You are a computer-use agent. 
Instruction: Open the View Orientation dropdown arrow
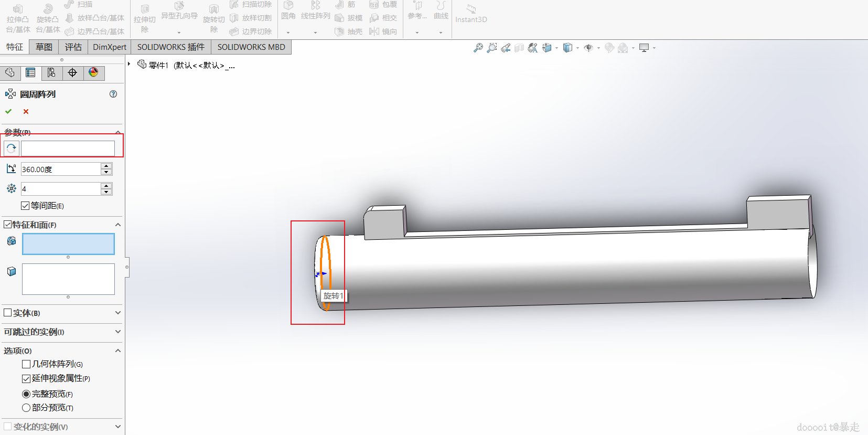556,48
